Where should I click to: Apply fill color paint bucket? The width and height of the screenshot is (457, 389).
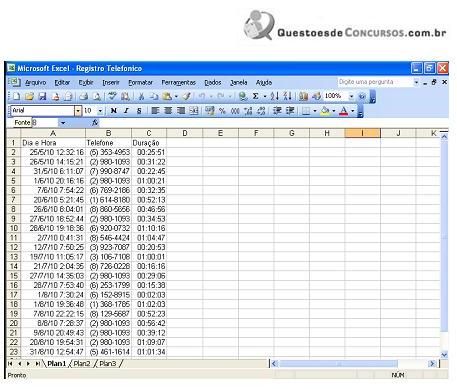pyautogui.click(x=325, y=111)
